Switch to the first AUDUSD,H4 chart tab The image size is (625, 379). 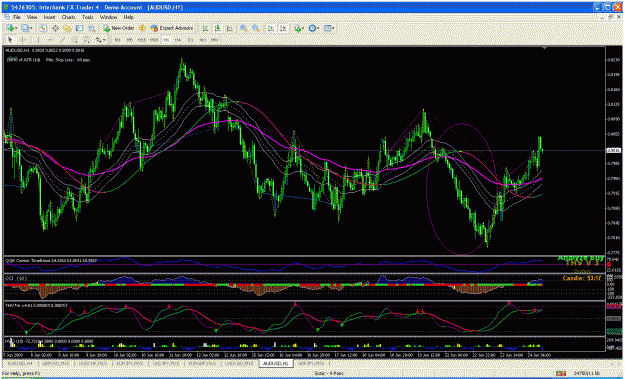(20, 363)
